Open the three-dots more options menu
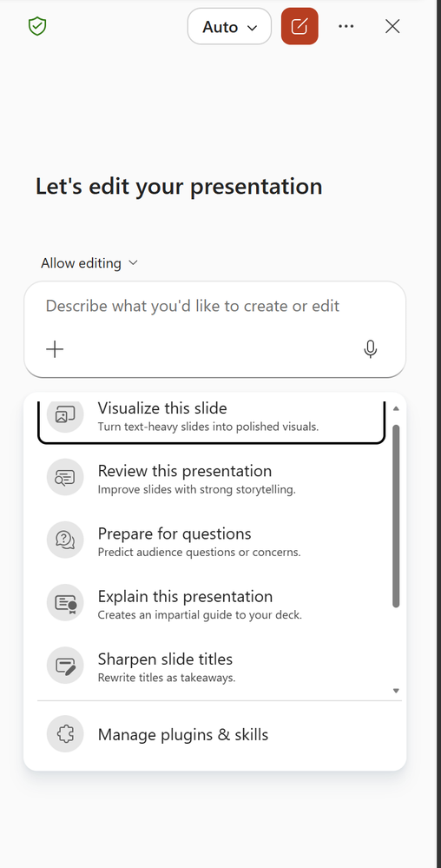The width and height of the screenshot is (441, 868). pyautogui.click(x=346, y=26)
